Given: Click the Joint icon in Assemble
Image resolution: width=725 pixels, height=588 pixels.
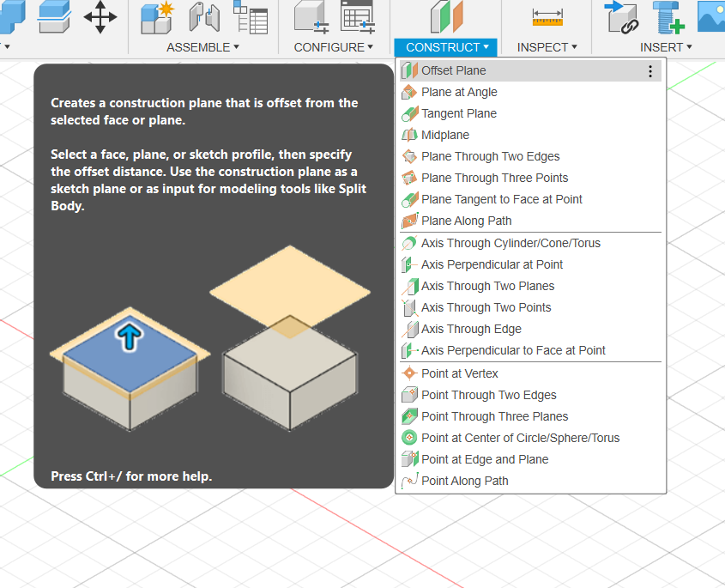Looking at the screenshot, I should point(204,17).
